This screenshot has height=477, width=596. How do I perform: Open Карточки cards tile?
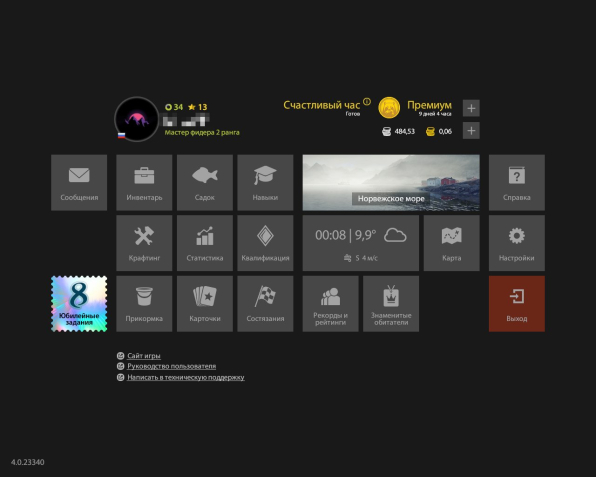(205, 304)
